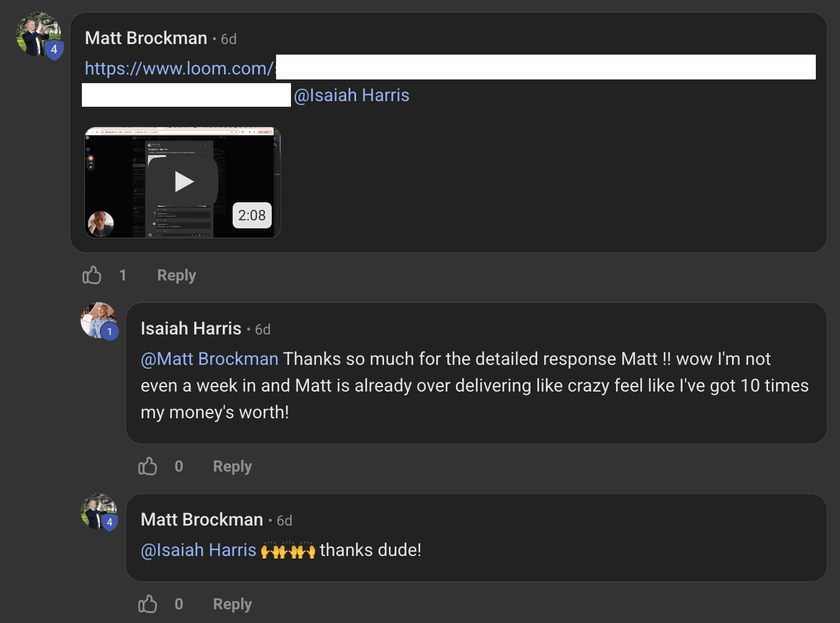Click the 2:08 duration label on video
Screen dimensions: 840x623
252,215
